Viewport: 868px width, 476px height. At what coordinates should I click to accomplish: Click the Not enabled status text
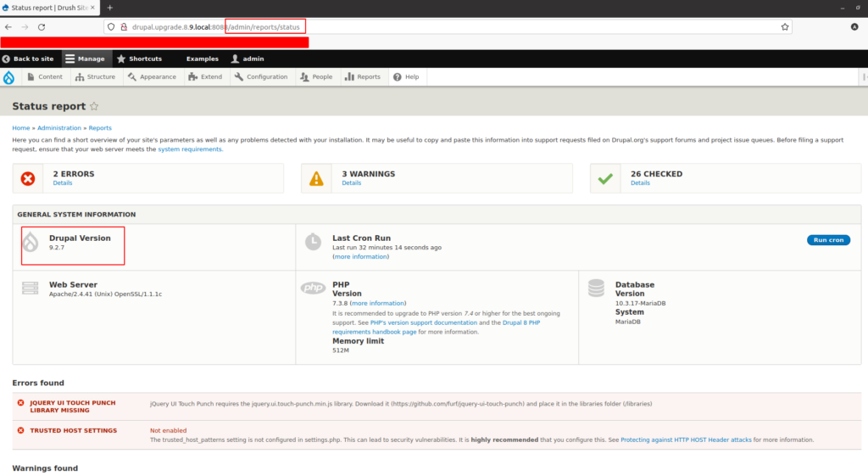click(x=169, y=430)
